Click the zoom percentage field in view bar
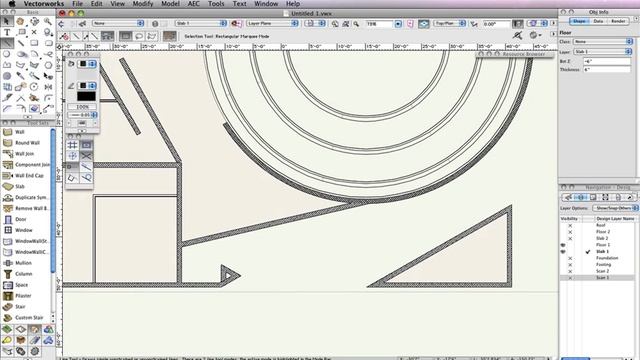 [380, 24]
